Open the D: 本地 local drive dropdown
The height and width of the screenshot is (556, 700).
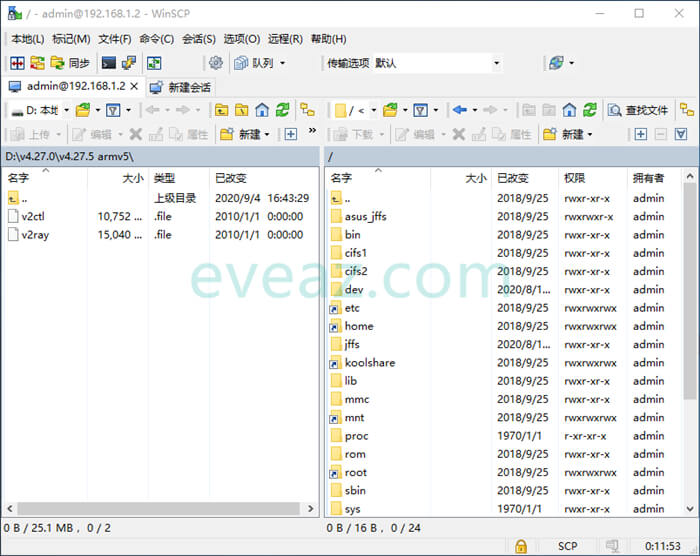[40, 110]
